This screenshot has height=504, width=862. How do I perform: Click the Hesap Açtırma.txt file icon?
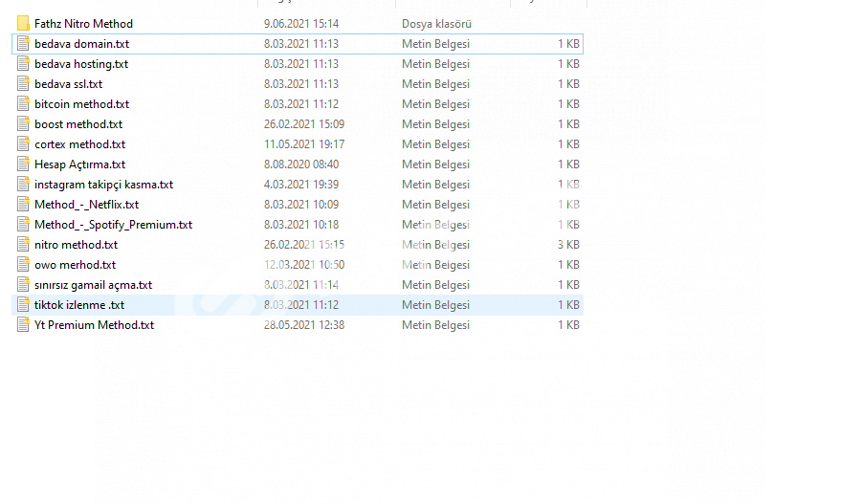pos(23,164)
